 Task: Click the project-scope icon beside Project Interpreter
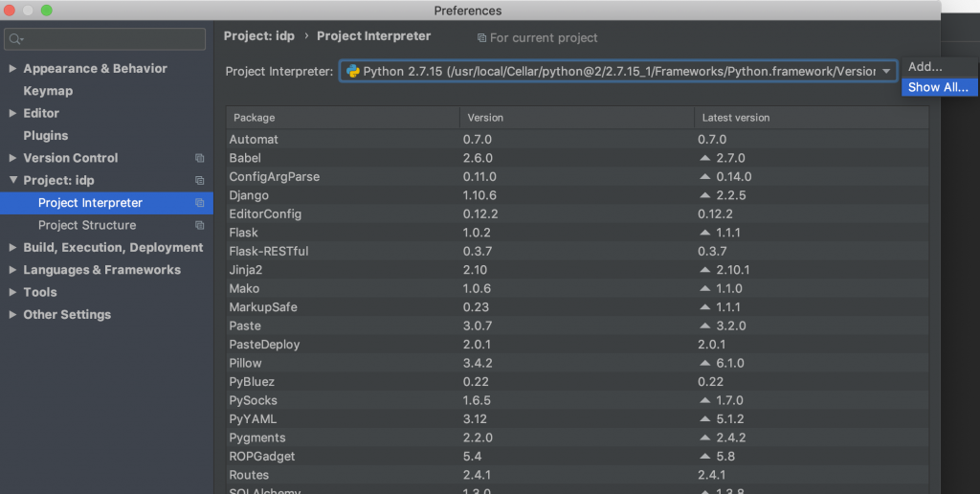pos(199,203)
